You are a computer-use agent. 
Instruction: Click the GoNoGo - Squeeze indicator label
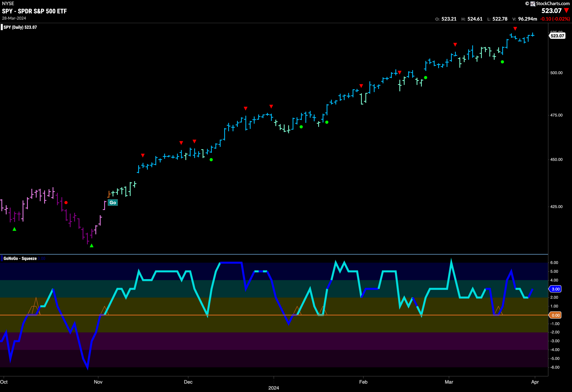(20, 259)
